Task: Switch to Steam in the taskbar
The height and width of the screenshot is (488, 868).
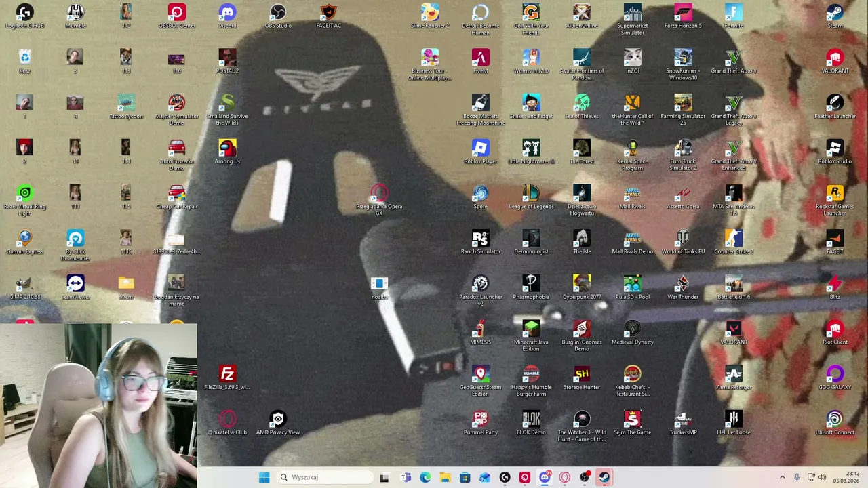Action: tap(604, 477)
